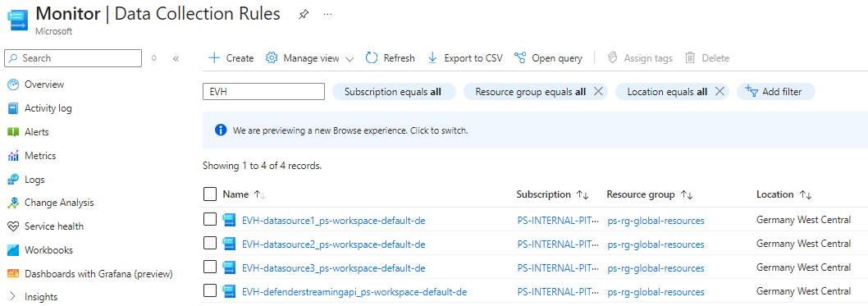Open Activity log in sidebar

(x=48, y=108)
